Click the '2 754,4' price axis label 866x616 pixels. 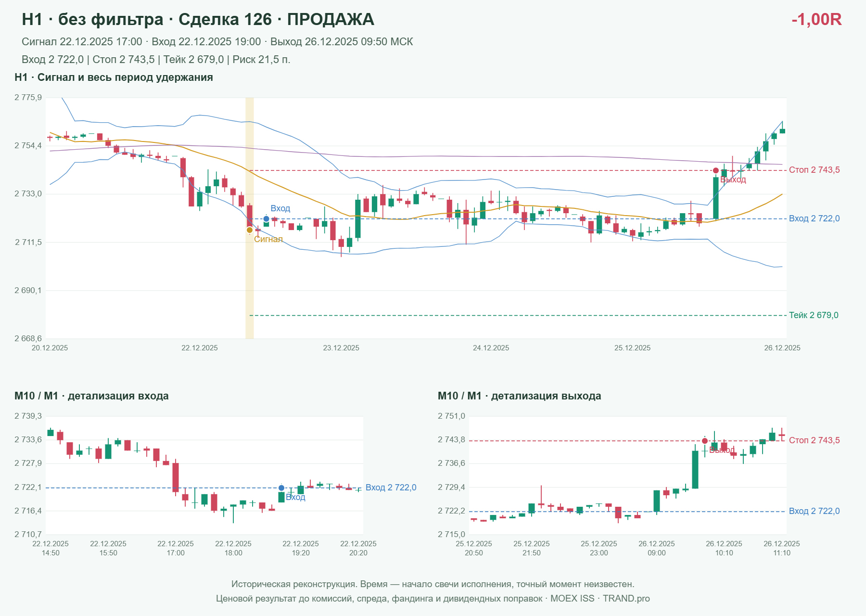tap(28, 146)
